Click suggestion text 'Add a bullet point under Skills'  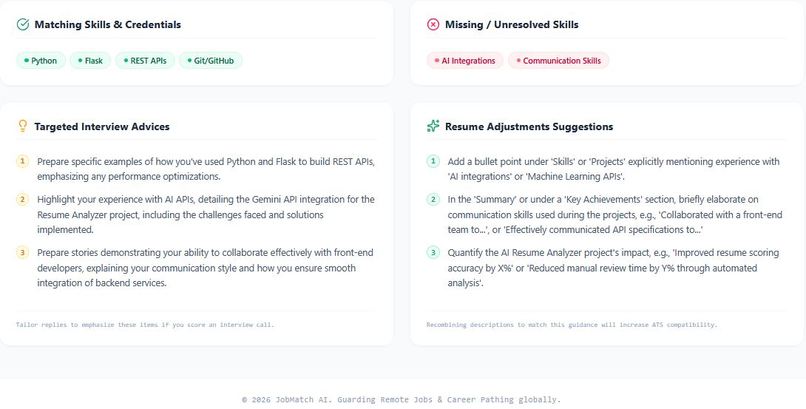tap(613, 169)
